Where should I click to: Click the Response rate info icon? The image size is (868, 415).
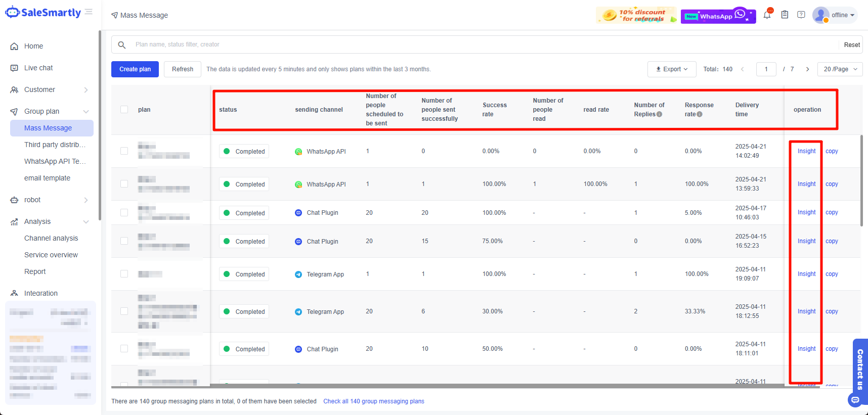(x=700, y=114)
